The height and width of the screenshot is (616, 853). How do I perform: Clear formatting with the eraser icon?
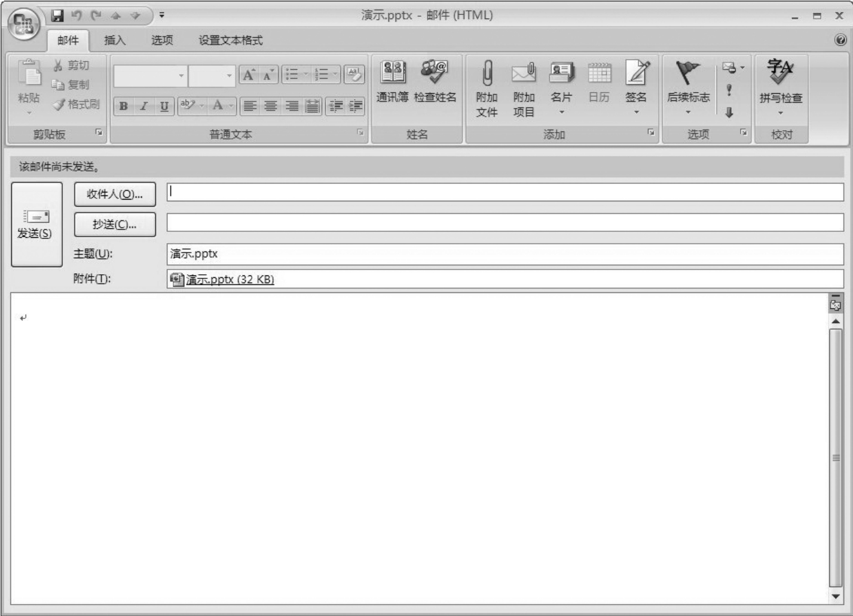point(354,75)
